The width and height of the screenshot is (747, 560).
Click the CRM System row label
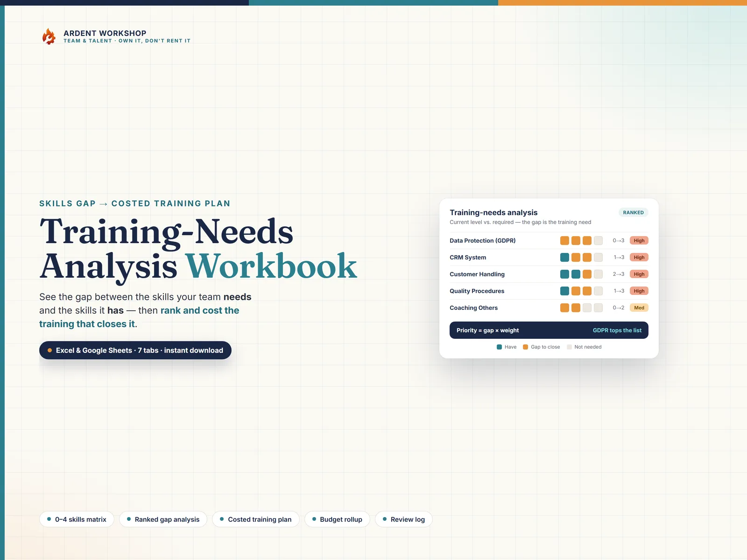pyautogui.click(x=468, y=258)
